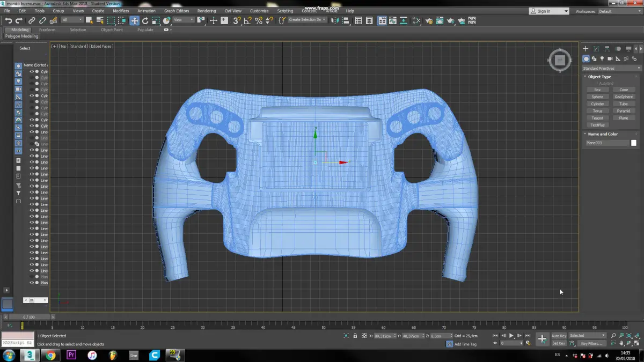Click the Rectangular Selection Region icon
This screenshot has width=644, height=362.
coord(111,20)
